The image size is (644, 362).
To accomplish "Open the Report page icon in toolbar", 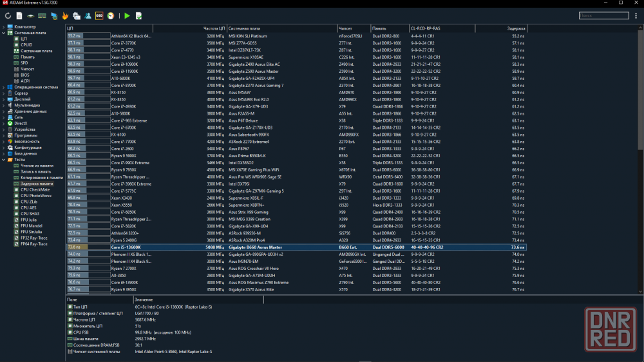I will [x=19, y=15].
